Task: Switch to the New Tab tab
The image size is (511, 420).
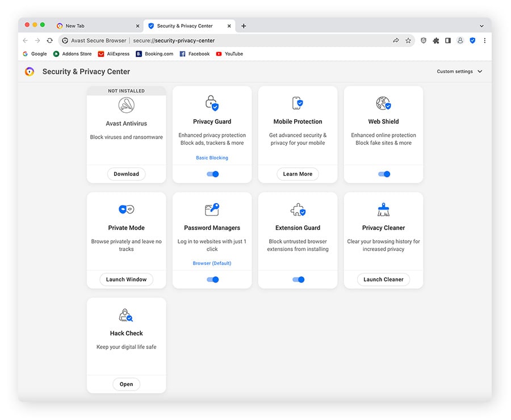Action: (x=98, y=26)
